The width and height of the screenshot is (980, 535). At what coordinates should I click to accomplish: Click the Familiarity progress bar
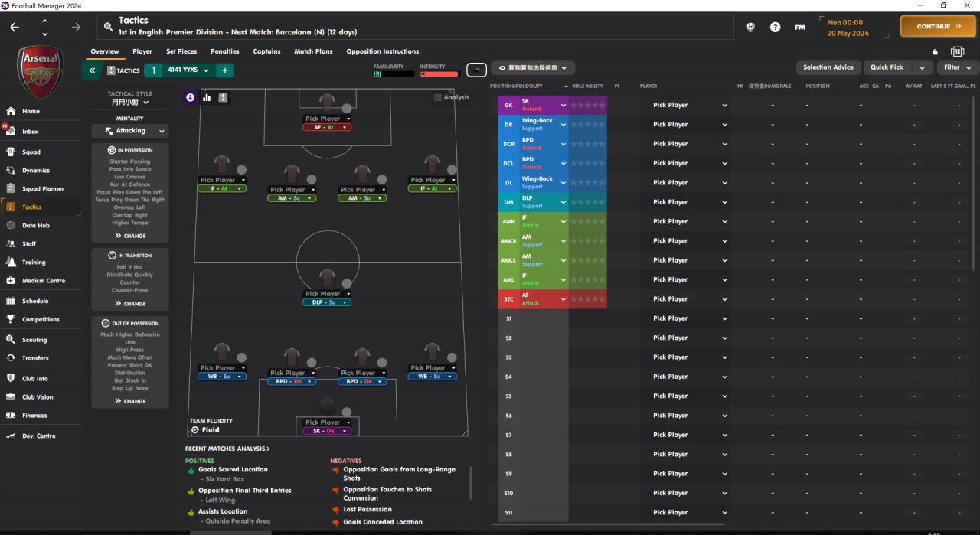(394, 74)
